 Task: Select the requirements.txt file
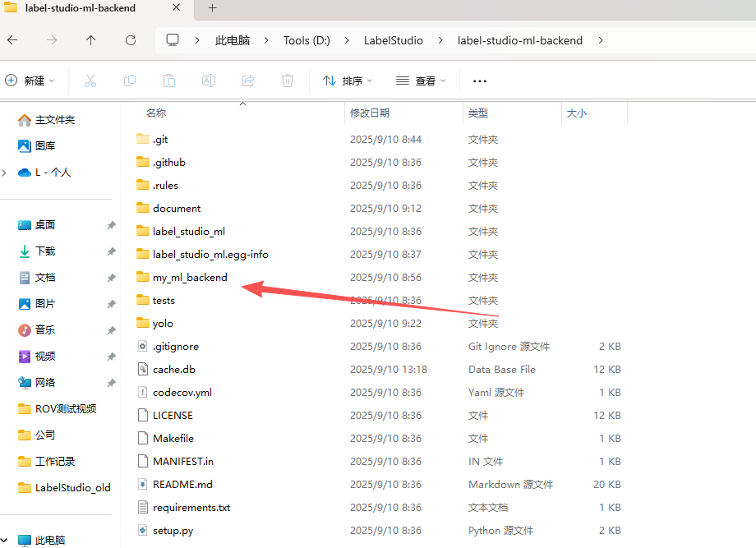pyautogui.click(x=191, y=508)
